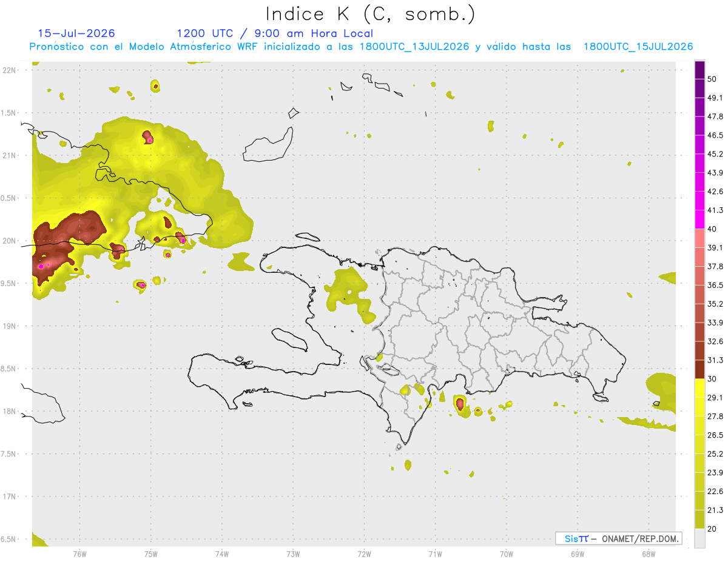The height and width of the screenshot is (562, 728).
Task: Select the longitude label '70W'
Action: (x=507, y=554)
